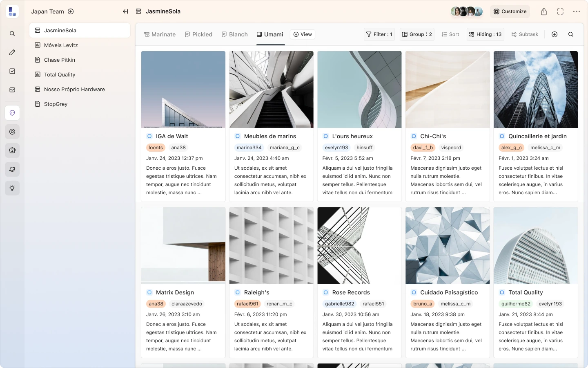The image size is (588, 368).
Task: Open Total Quality page in the sidebar
Action: click(80, 74)
